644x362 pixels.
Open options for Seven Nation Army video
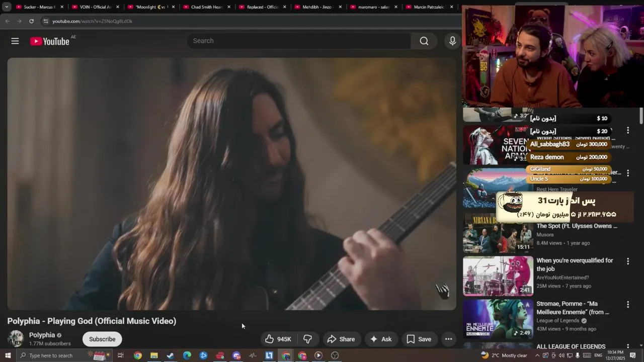click(x=627, y=131)
